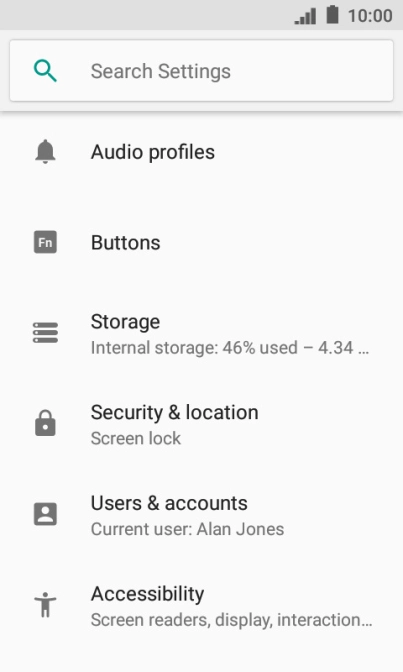
Task: Open Security & location
Action: pos(202,424)
